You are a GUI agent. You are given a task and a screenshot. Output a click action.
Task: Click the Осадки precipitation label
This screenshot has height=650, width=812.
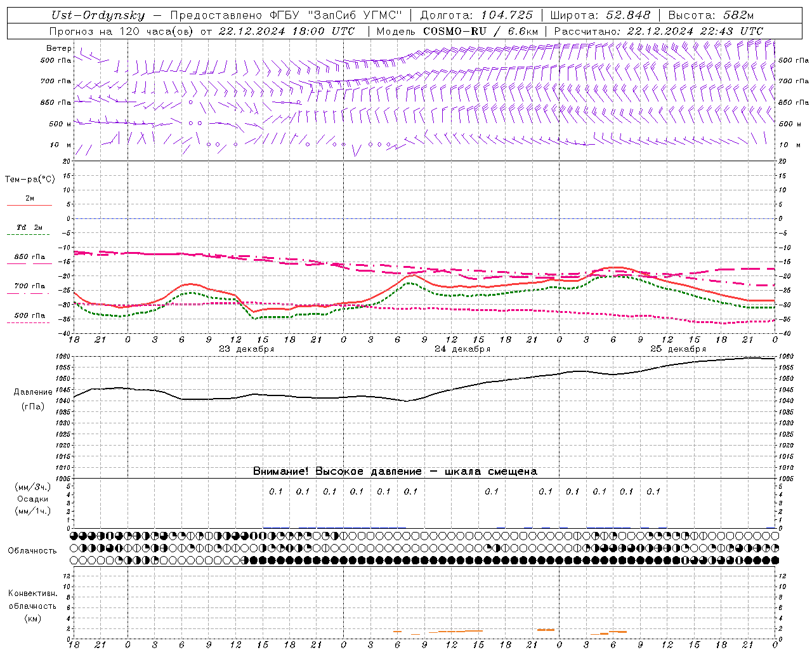(x=33, y=499)
